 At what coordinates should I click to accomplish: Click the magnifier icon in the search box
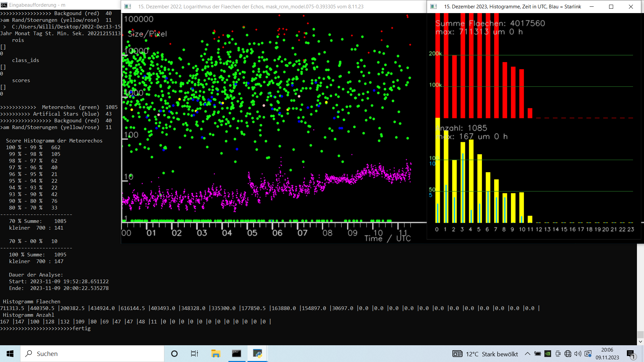click(29, 354)
